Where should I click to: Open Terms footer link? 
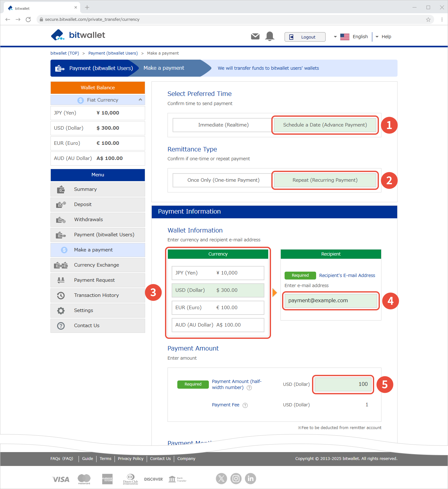tap(105, 459)
